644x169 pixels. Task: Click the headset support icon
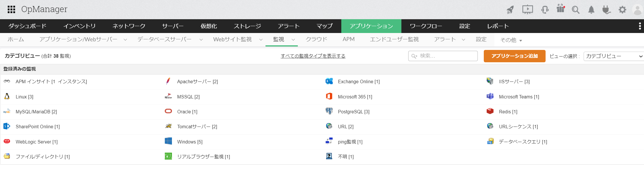click(x=545, y=10)
